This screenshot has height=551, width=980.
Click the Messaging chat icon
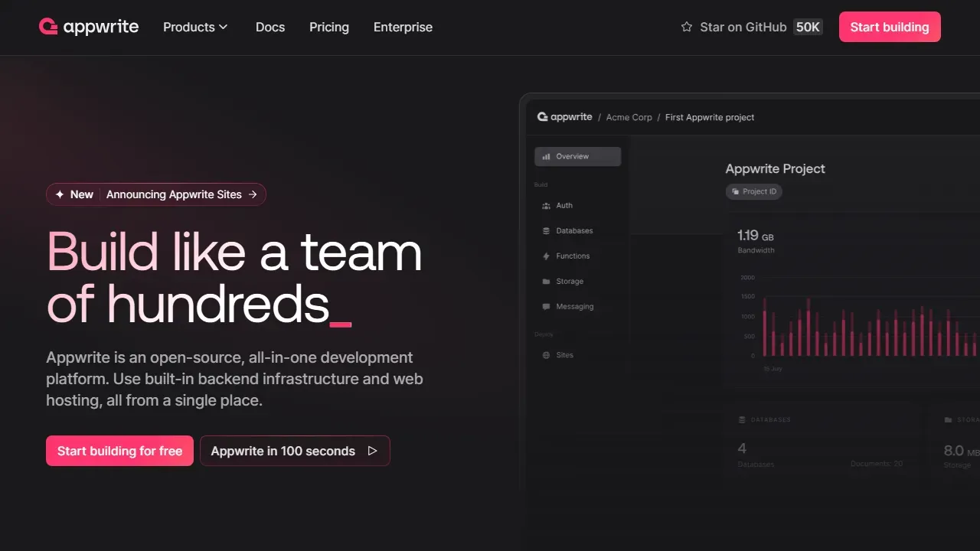(546, 306)
